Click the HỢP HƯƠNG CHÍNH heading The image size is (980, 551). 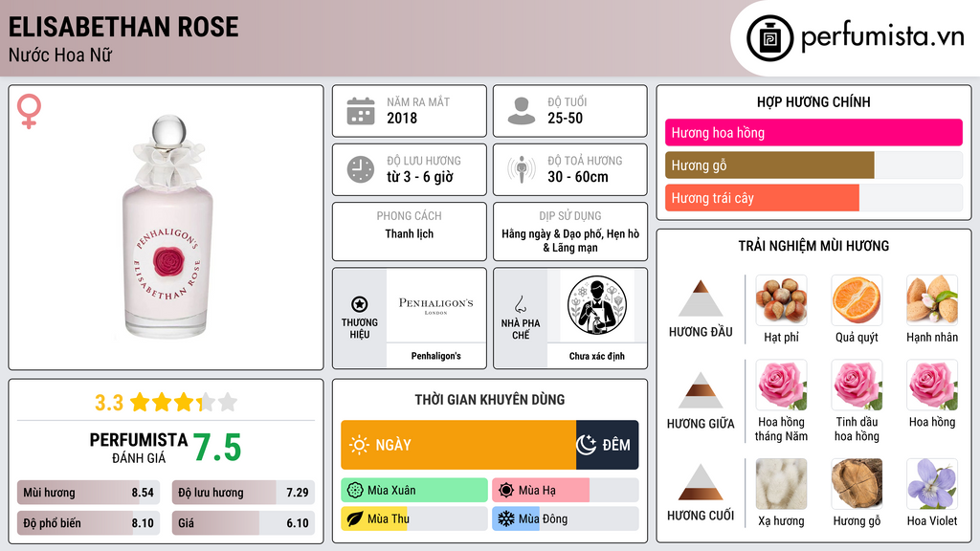(x=813, y=101)
